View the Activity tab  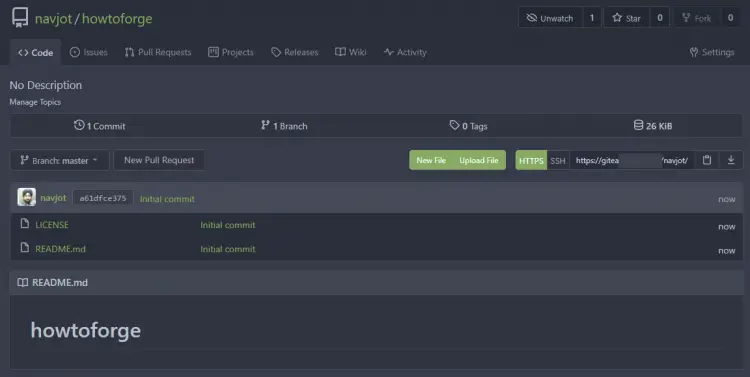pyautogui.click(x=405, y=52)
